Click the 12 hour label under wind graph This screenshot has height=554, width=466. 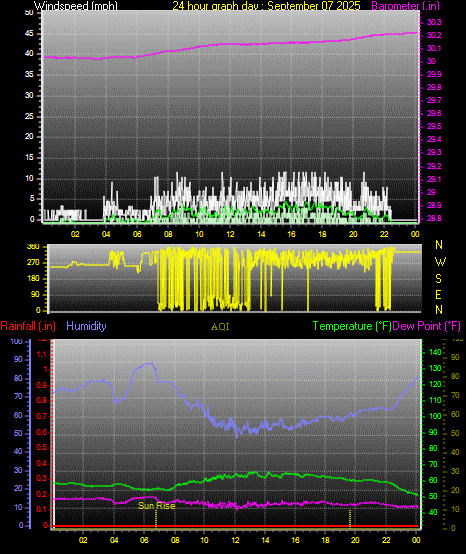click(x=230, y=234)
